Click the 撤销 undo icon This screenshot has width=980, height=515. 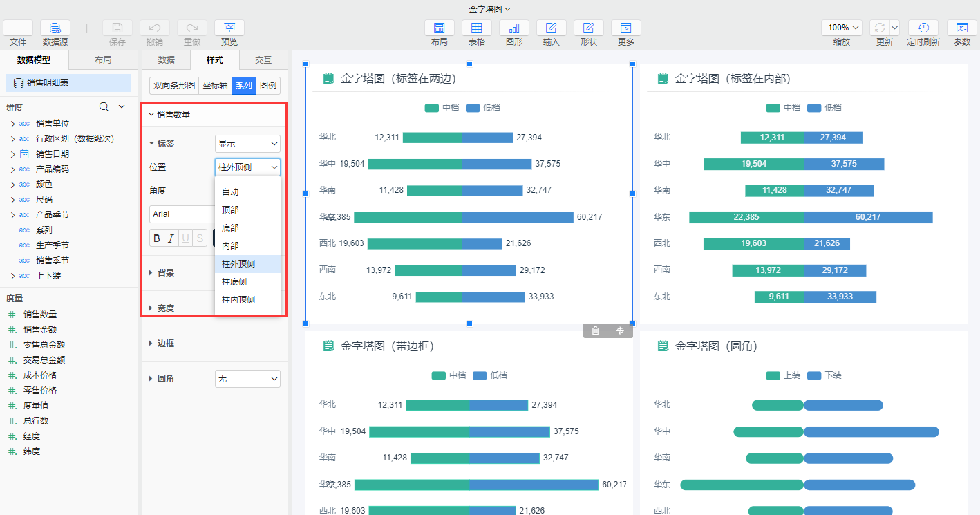(155, 28)
